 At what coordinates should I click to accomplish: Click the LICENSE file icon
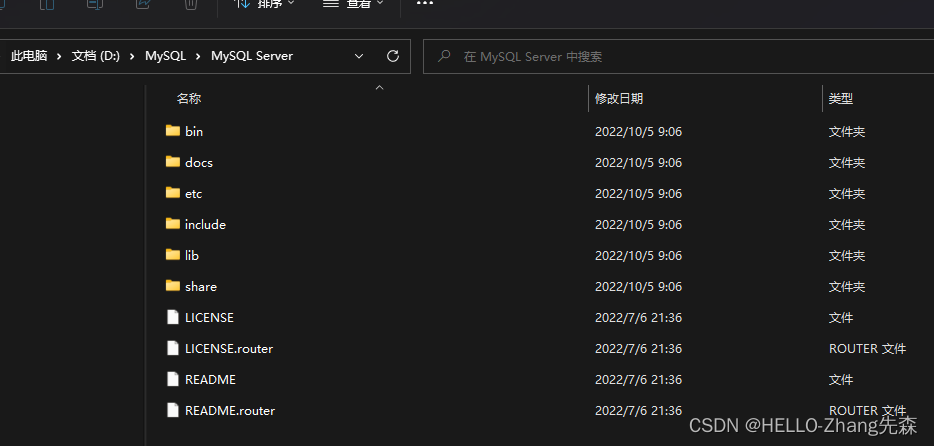173,317
